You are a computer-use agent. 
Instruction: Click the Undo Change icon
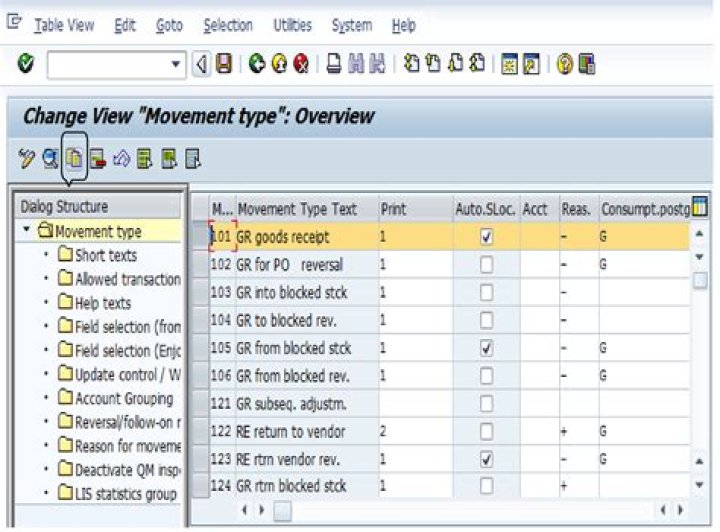pyautogui.click(x=122, y=159)
